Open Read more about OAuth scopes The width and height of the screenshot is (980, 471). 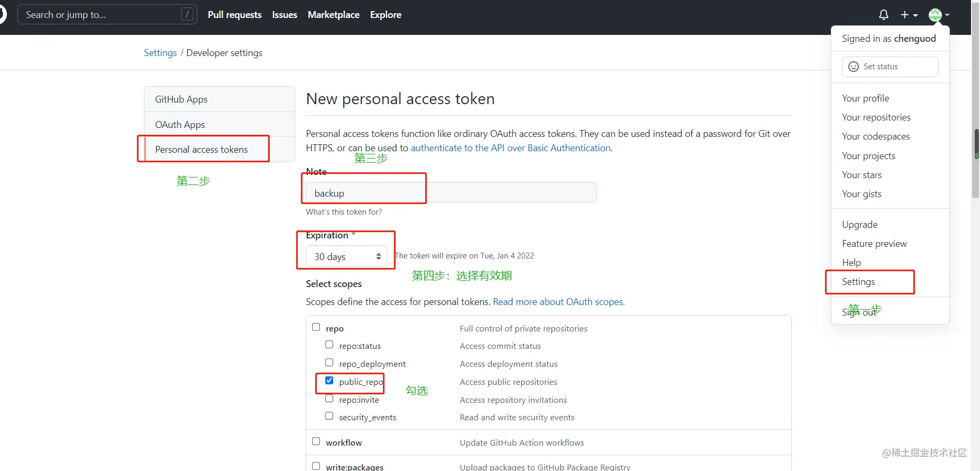point(558,302)
